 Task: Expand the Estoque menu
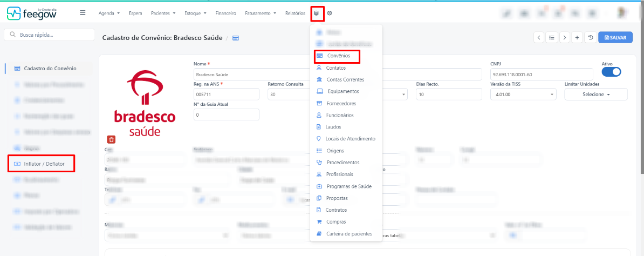click(195, 13)
